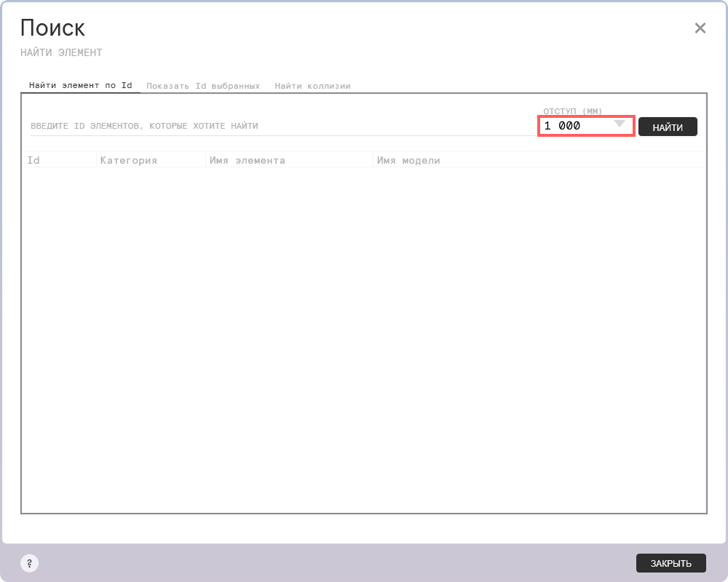Screen dimensions: 728x582
Task: Open help via the question mark icon
Action: pos(29,563)
